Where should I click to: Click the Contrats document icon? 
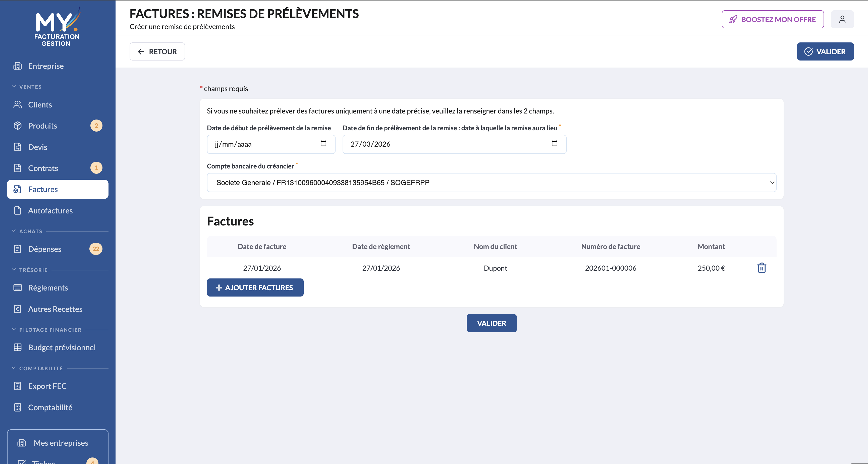pyautogui.click(x=18, y=168)
